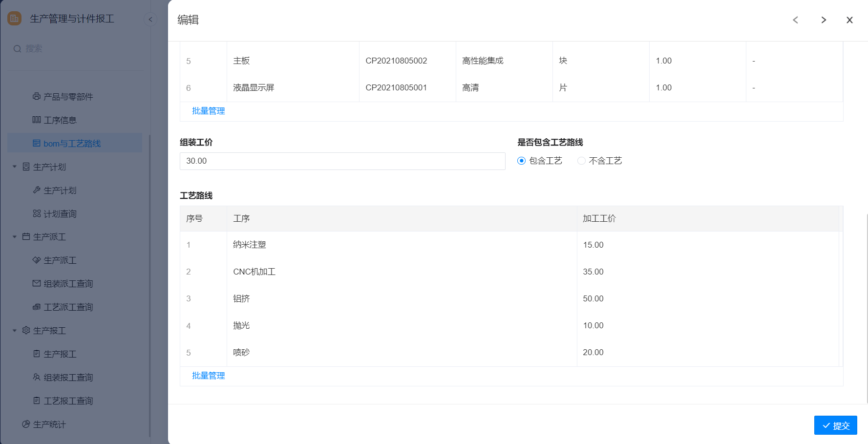Open 工艺报工查询 menu item

[75, 401]
